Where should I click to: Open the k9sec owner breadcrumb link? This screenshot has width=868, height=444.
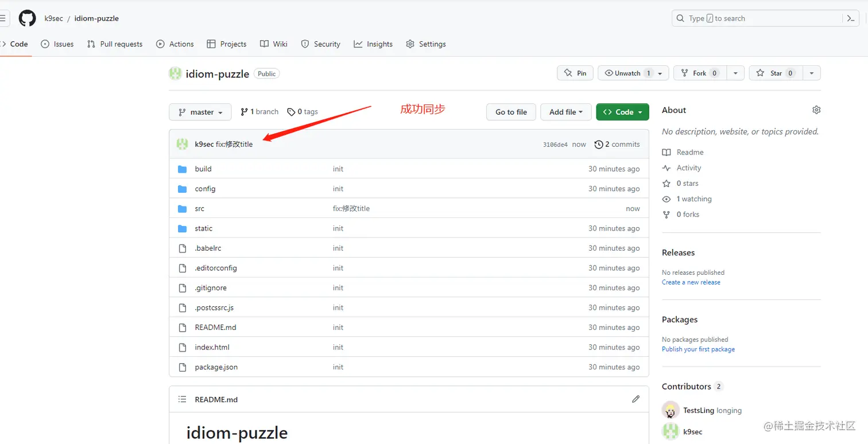coord(54,18)
